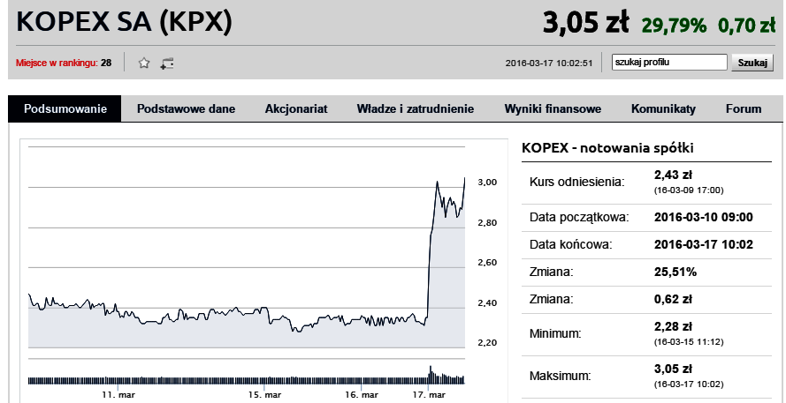The width and height of the screenshot is (786, 403).
Task: Click the volume bars strip below chart
Action: (x=247, y=376)
